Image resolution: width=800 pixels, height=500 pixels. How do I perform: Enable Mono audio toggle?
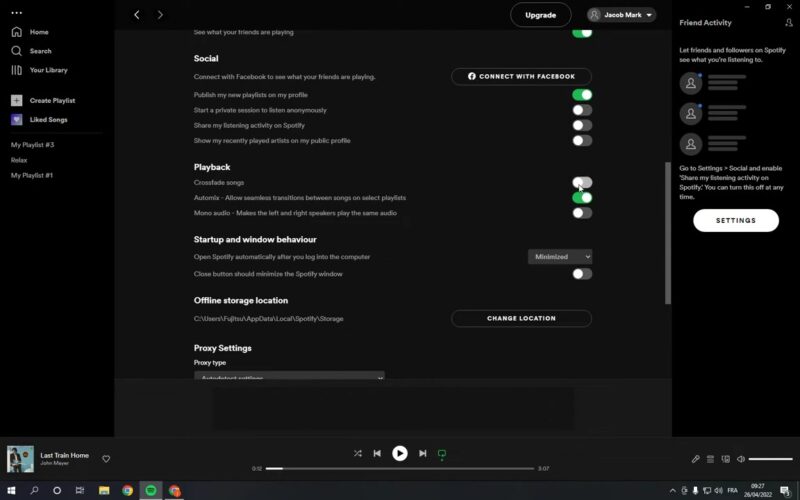point(582,213)
